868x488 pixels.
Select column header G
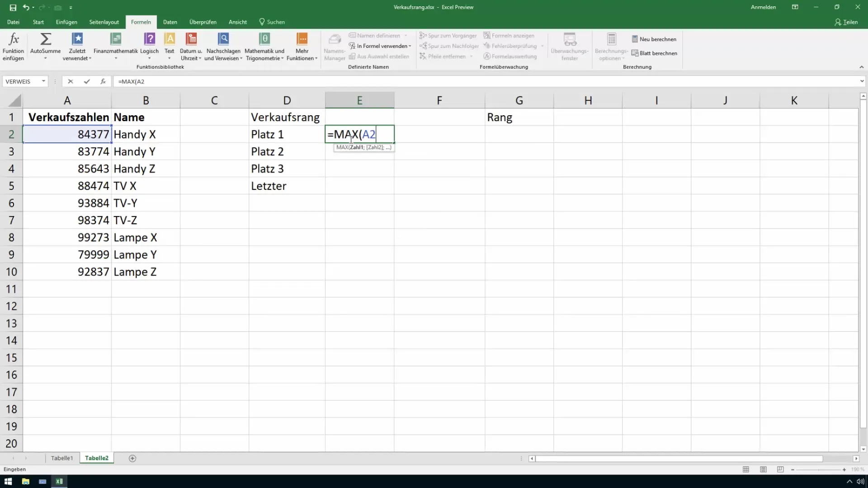pos(519,100)
